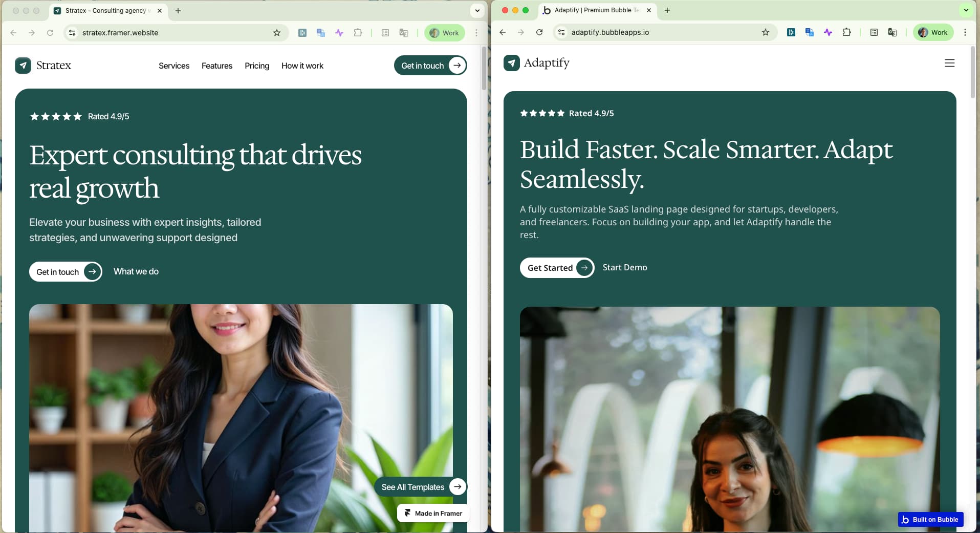This screenshot has width=980, height=533.
Task: Click the businesswoman hero image on Stratex
Action: (x=241, y=418)
